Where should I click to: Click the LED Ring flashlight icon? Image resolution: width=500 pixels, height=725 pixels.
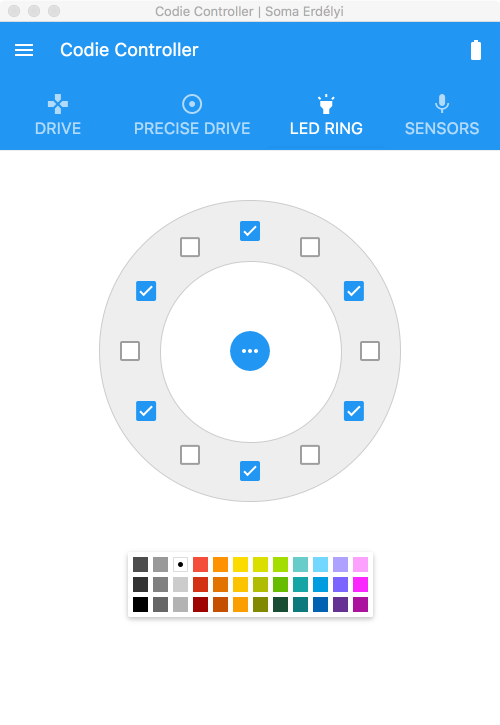tap(326, 104)
